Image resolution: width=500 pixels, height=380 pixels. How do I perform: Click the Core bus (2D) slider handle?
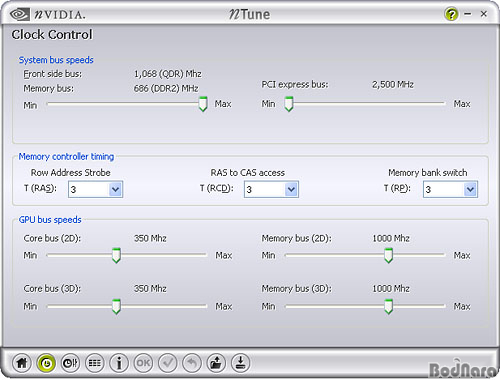pyautogui.click(x=116, y=256)
